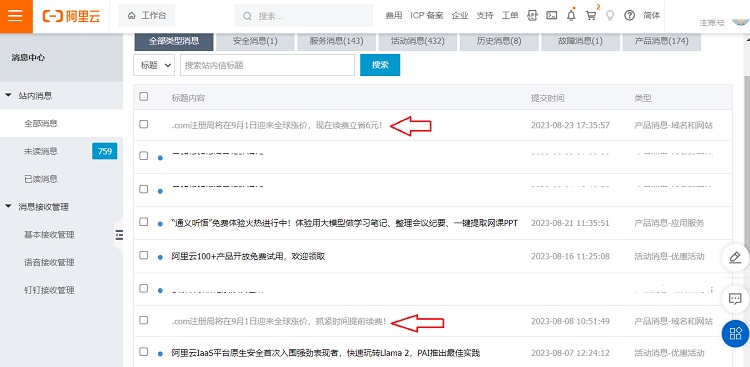Image resolution: width=750 pixels, height=367 pixels.
Task: Collapse the 消息接收管理 tree section
Action: (x=8, y=207)
